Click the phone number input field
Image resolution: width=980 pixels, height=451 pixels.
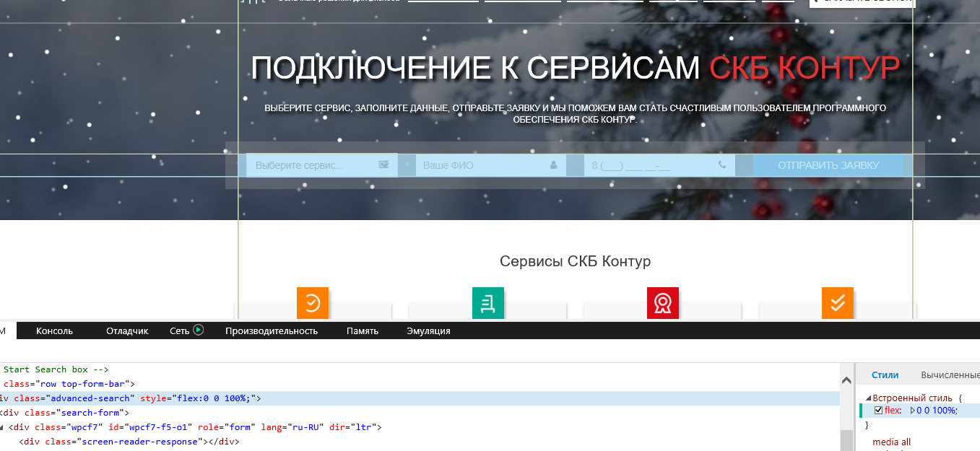659,165
